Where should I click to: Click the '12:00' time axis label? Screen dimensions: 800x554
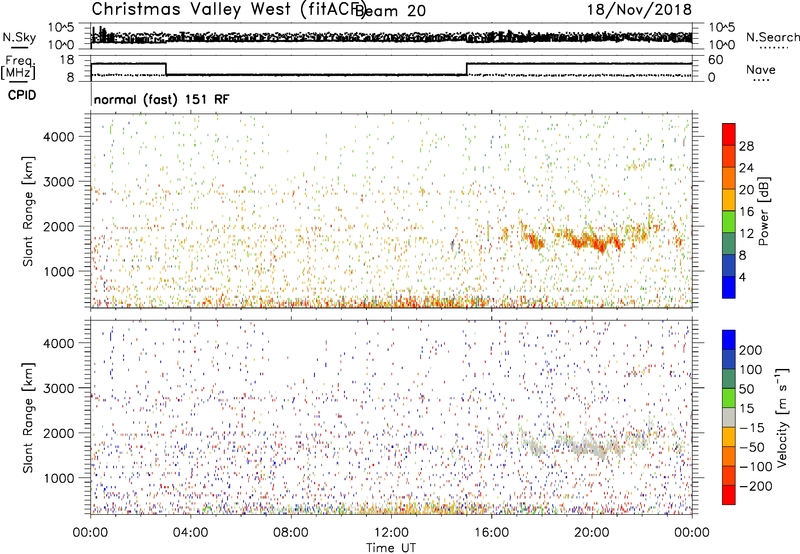pos(391,533)
